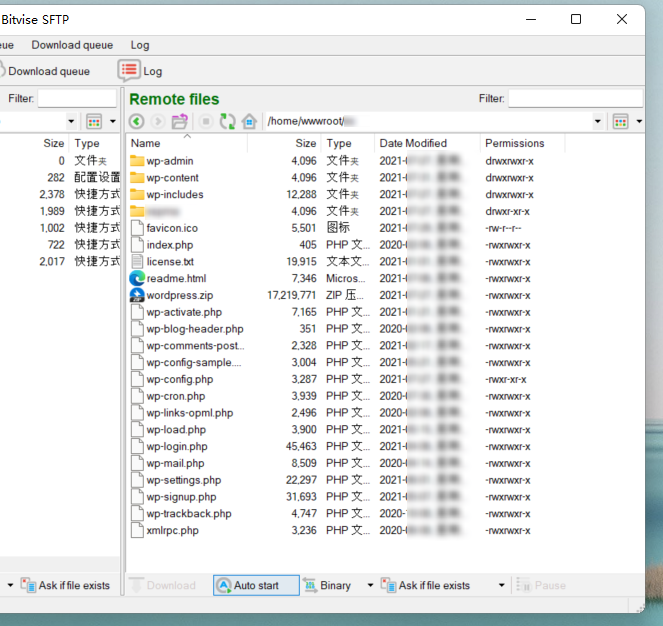The width and height of the screenshot is (663, 626).
Task: Open the Log toolbar button with list icon
Action: (140, 71)
